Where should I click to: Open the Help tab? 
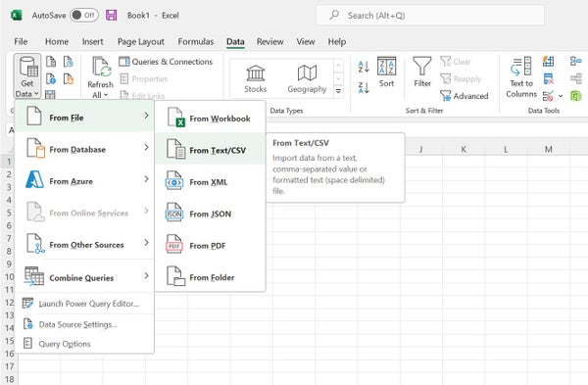(x=337, y=41)
